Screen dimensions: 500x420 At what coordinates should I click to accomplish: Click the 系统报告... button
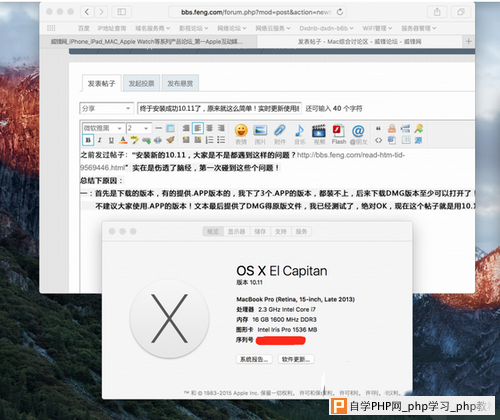254,359
